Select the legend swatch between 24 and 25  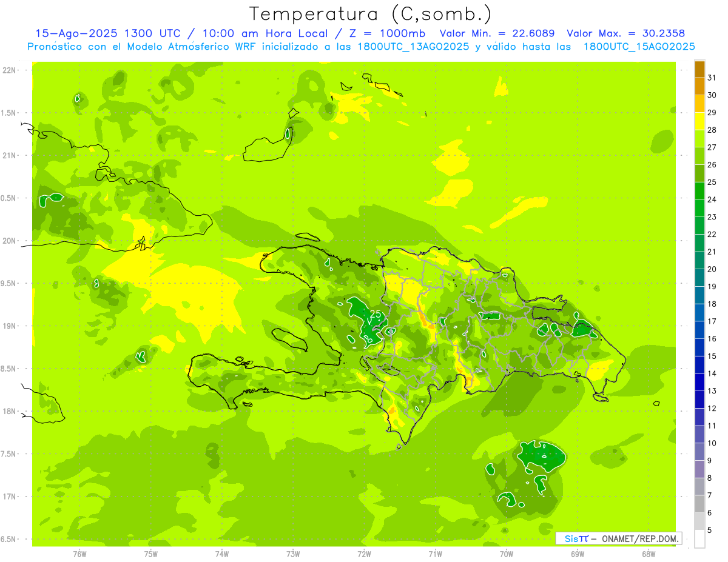click(699, 190)
